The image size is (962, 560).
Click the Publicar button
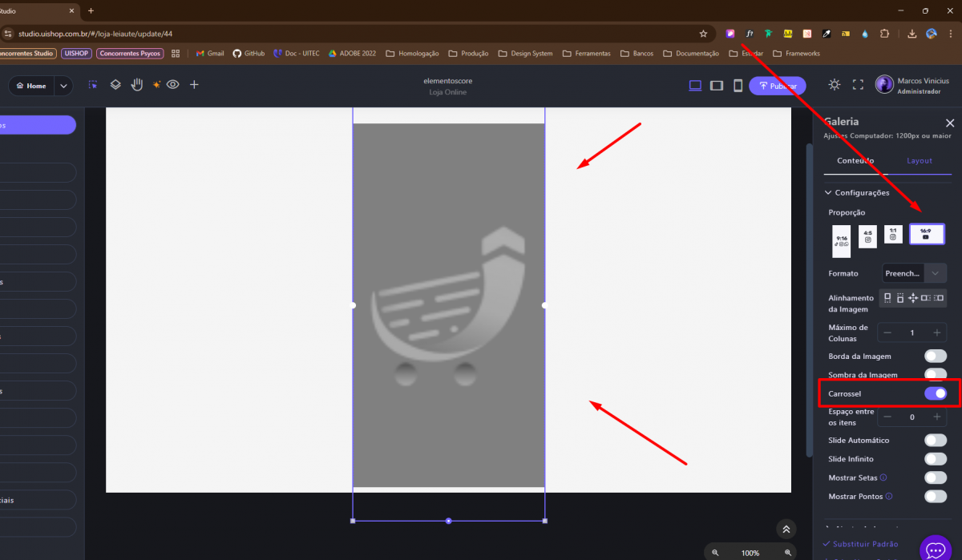(x=777, y=86)
